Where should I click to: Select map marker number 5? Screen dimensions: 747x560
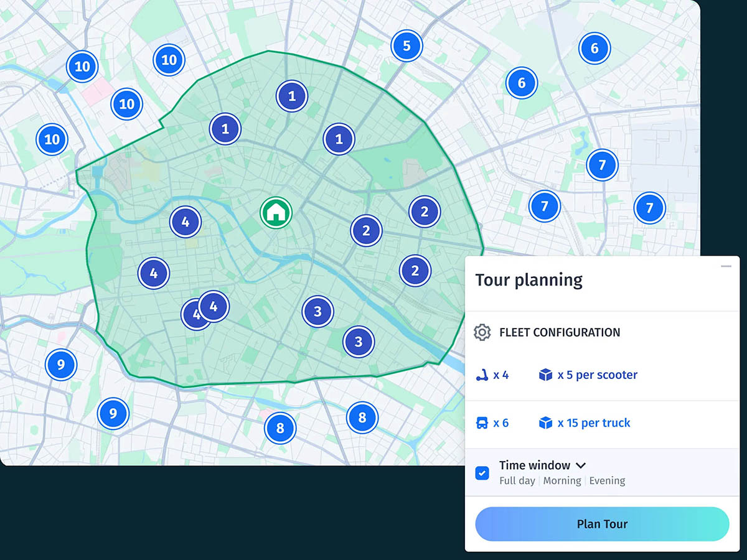click(406, 46)
